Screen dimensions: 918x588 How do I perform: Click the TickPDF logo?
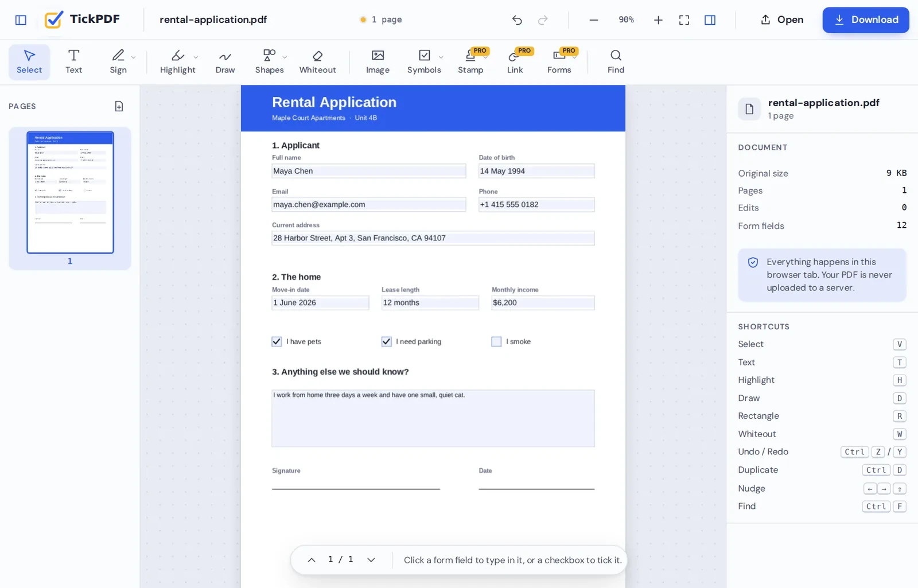82,20
